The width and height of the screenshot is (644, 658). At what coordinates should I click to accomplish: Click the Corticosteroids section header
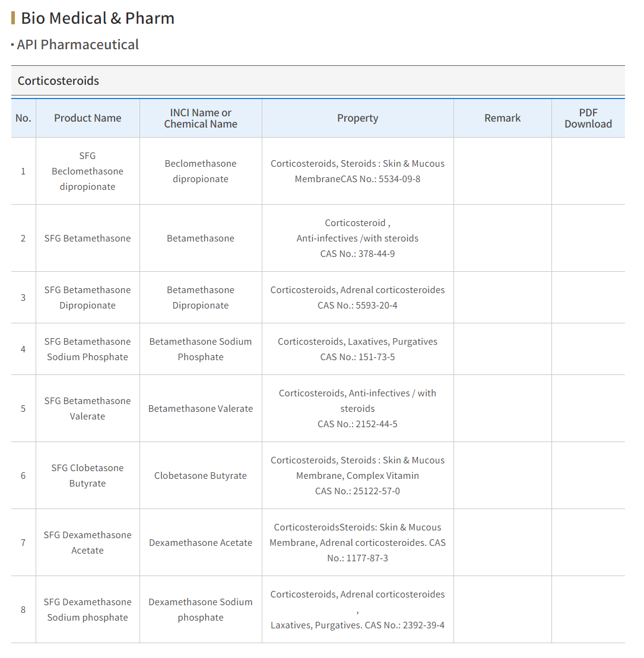click(x=58, y=81)
